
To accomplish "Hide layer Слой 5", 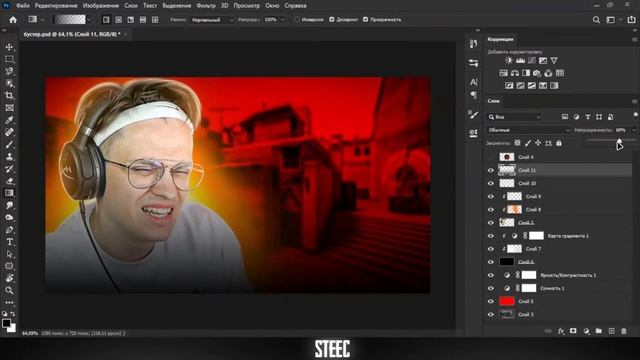I will [491, 301].
